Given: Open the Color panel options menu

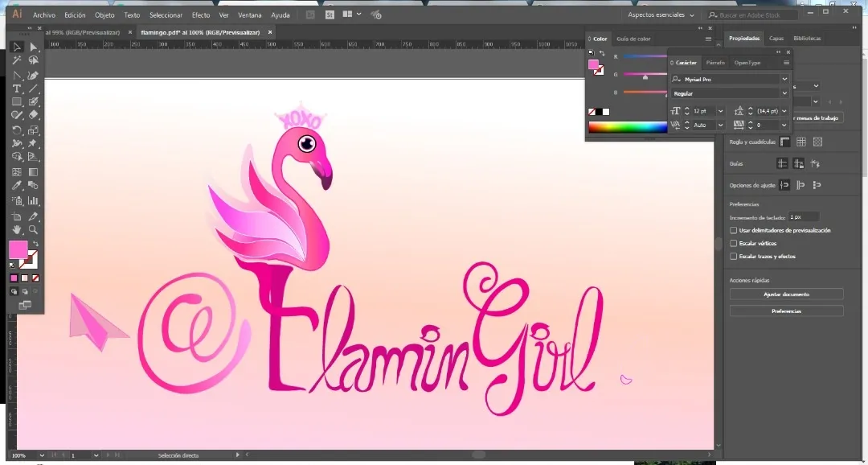Looking at the screenshot, I should (x=708, y=39).
